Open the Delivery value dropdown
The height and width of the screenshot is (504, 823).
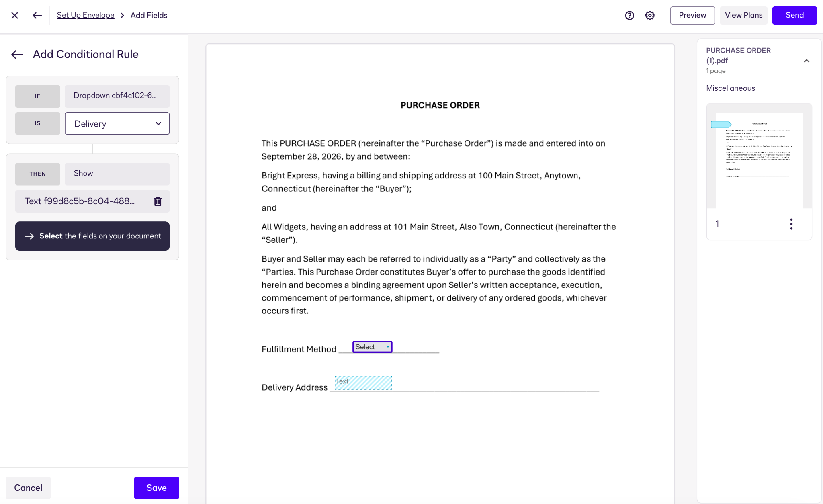click(117, 123)
